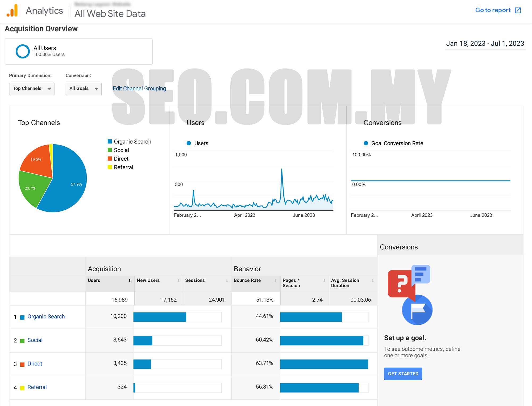The height and width of the screenshot is (406, 532).
Task: Click the sort arrow in Bounce Rate column
Action: (x=276, y=281)
